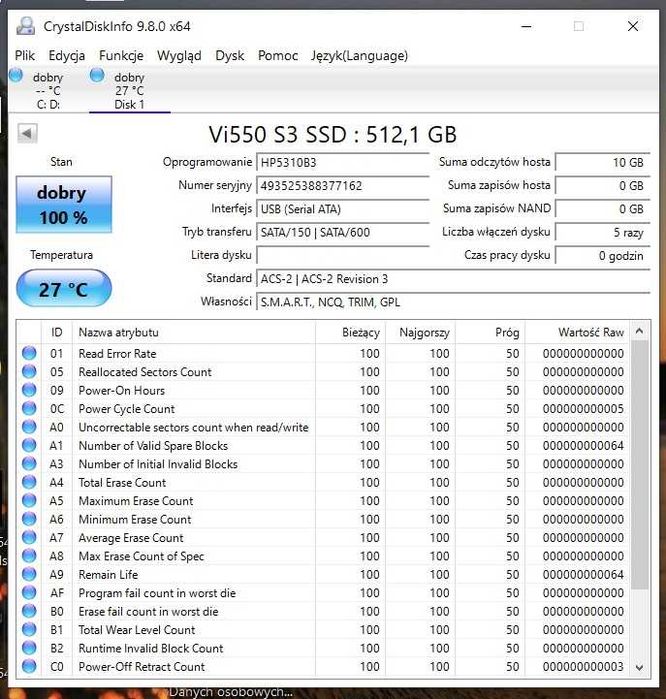666x699 pixels.
Task: Click the status icon of Remain Life row
Action: point(29,574)
